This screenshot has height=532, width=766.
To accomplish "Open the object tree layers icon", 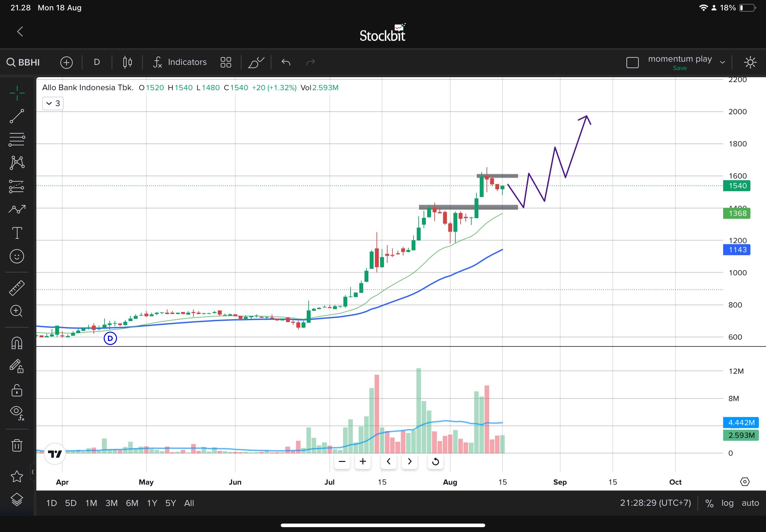I will click(17, 499).
